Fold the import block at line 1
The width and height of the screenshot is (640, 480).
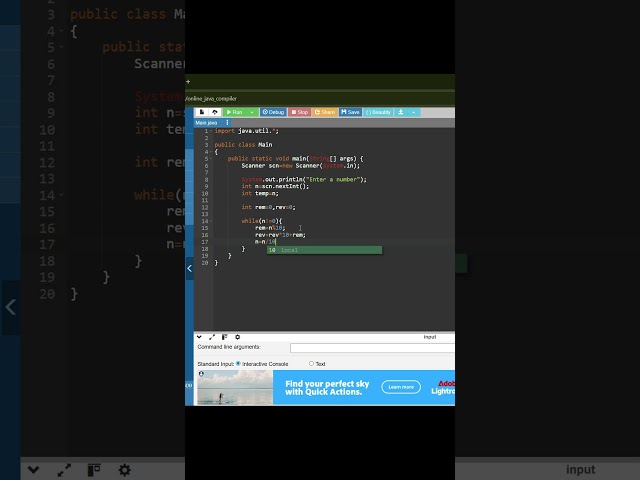[211, 131]
